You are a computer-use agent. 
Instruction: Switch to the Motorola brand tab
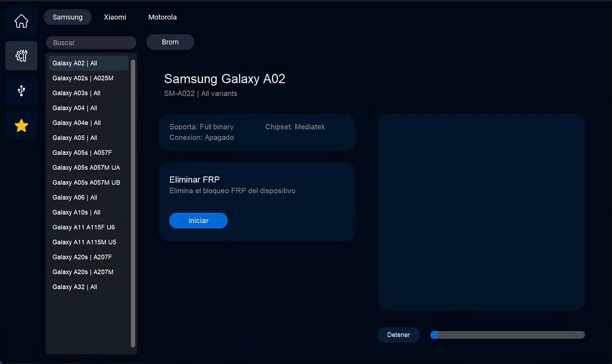[x=162, y=17]
